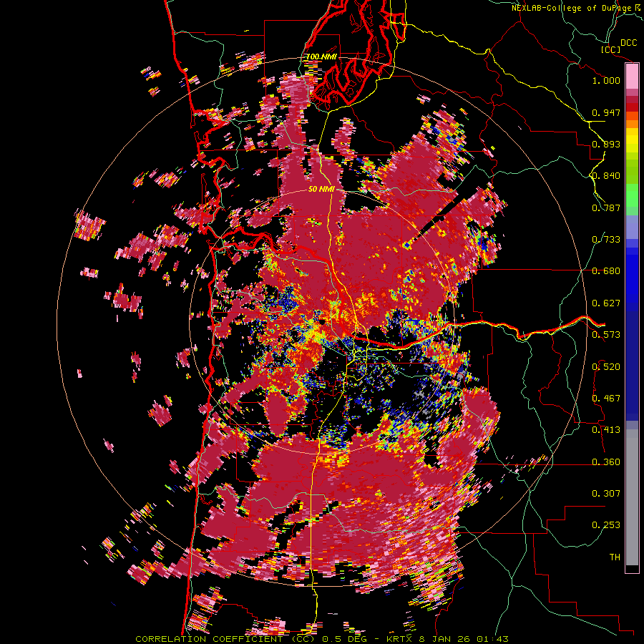Select the 0.467 scale value
Image resolution: width=644 pixels, height=644 pixels.
[606, 399]
